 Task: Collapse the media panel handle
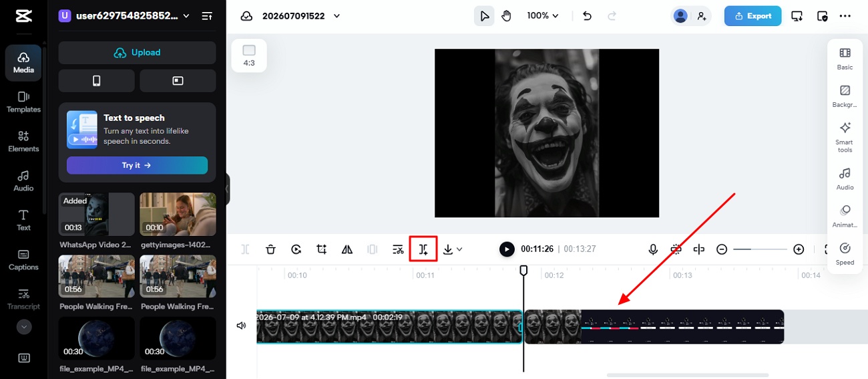[228, 189]
